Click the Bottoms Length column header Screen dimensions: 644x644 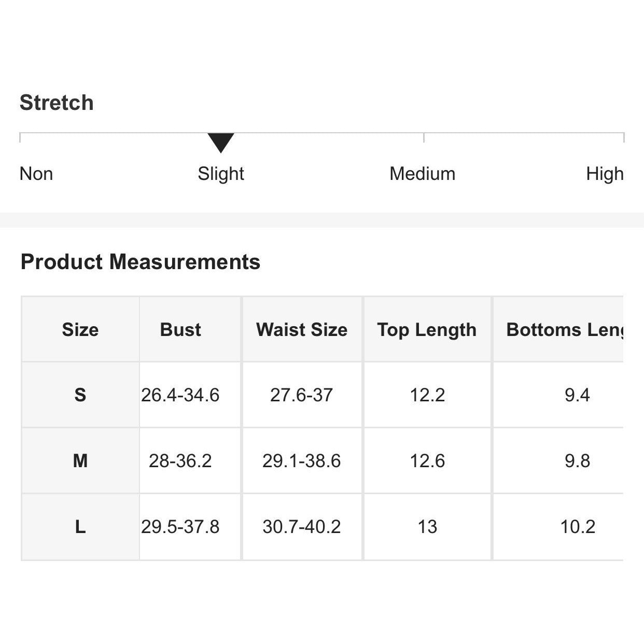click(x=564, y=330)
